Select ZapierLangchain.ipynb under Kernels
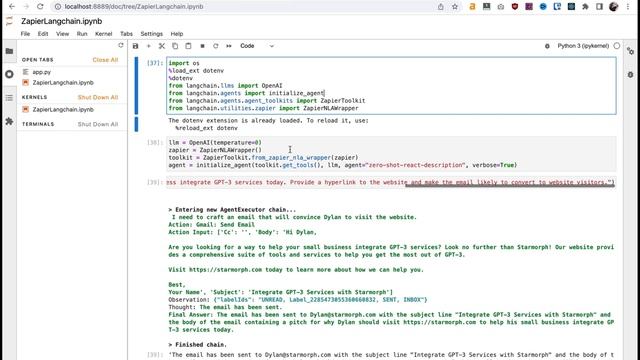640x360 pixels. tap(63, 109)
